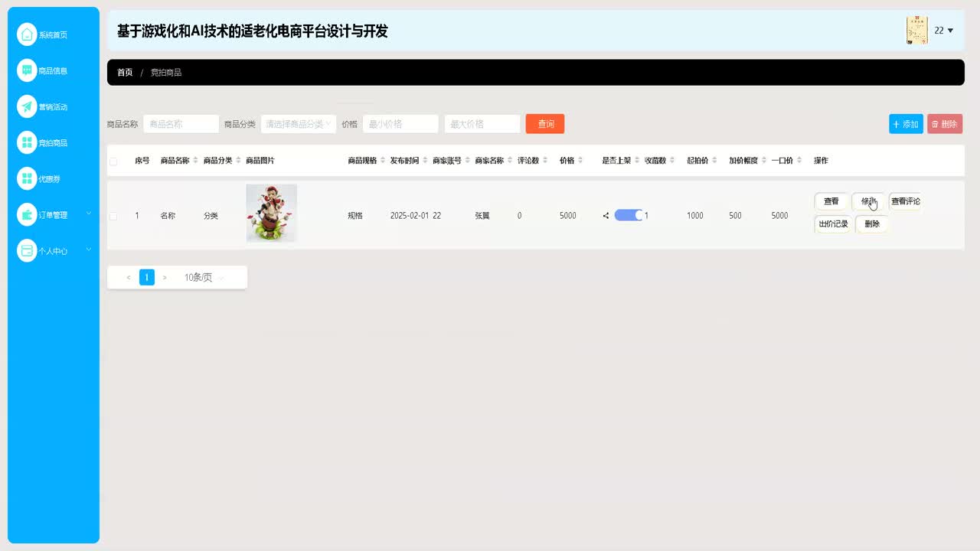980x551 pixels.
Task: Click the 竞拍商品 breadcrumb text
Action: [x=166, y=73]
